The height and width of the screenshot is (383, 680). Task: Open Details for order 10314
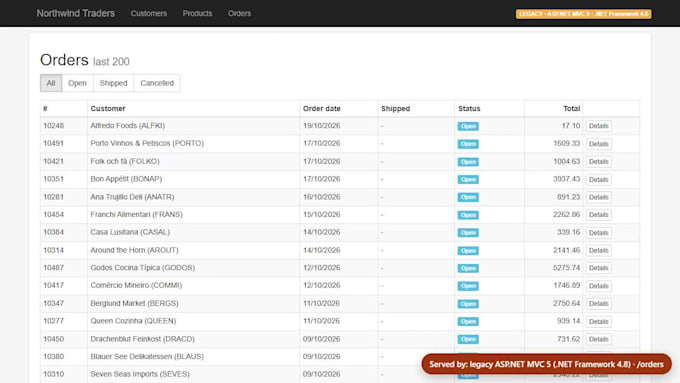[598, 250]
